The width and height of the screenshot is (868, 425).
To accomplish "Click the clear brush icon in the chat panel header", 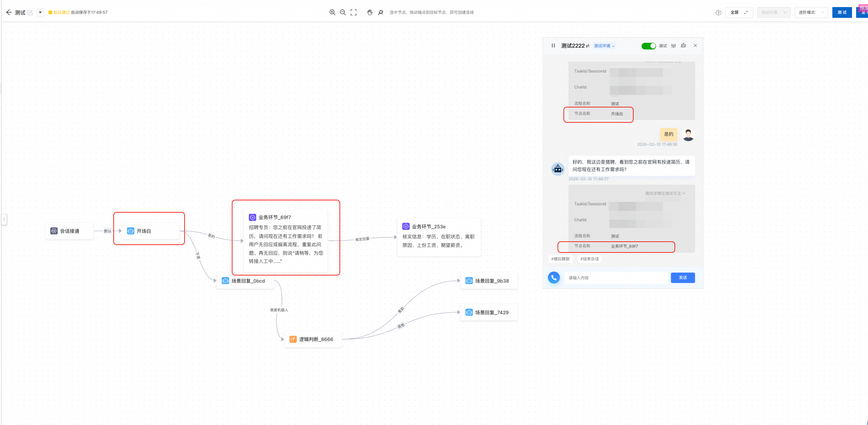I will (683, 45).
